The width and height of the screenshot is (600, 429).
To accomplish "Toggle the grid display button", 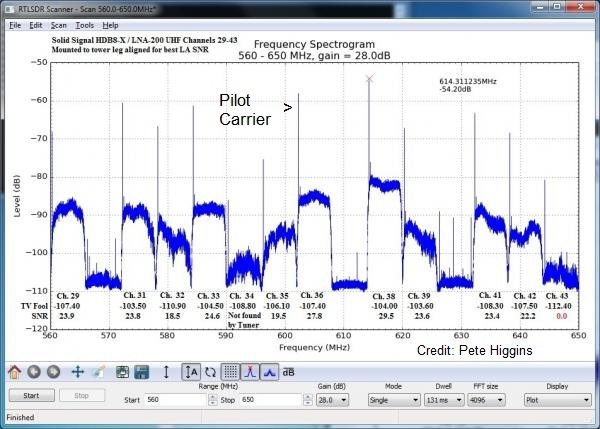I will (x=230, y=371).
